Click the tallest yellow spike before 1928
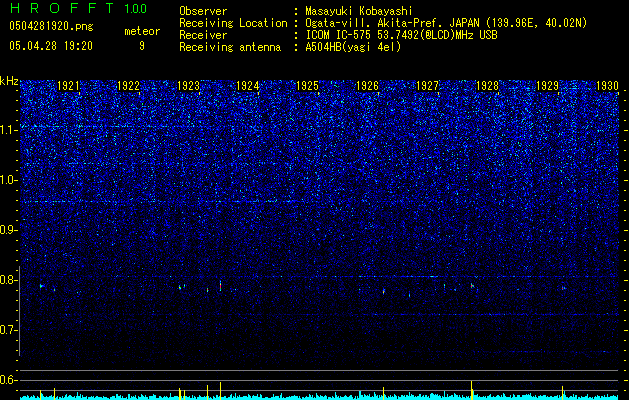This screenshot has width=629, height=400. click(471, 390)
